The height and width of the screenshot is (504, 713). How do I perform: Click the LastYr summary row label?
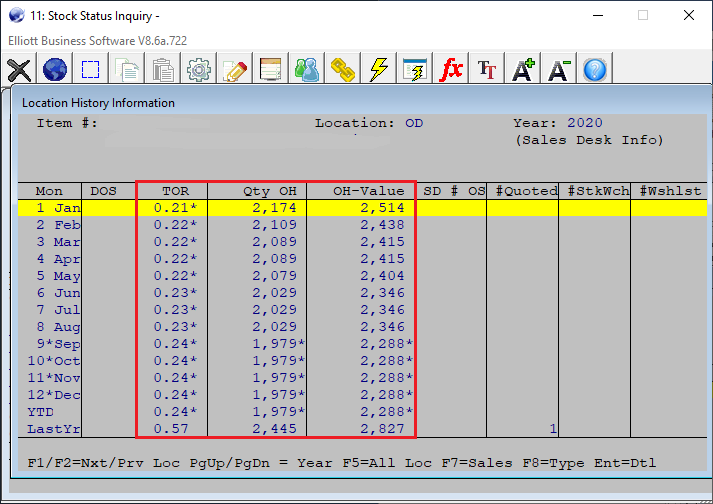click(54, 429)
